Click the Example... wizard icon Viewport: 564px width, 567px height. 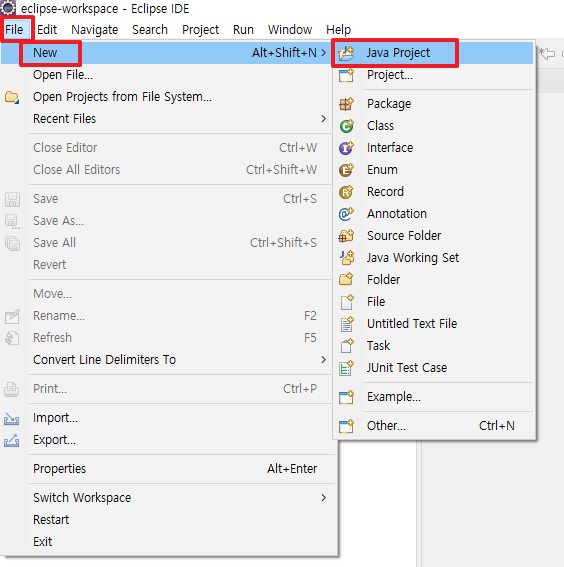point(346,397)
